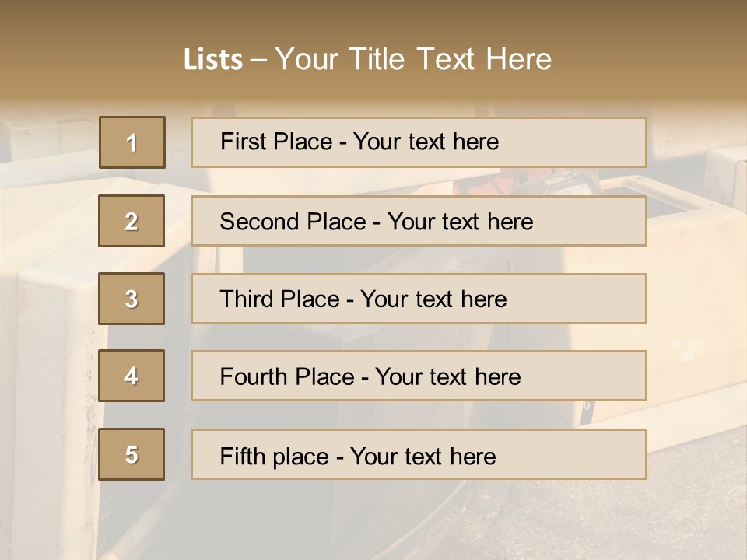Click the word First in item one
Image resolution: width=747 pixels, height=560 pixels.
tap(243, 142)
